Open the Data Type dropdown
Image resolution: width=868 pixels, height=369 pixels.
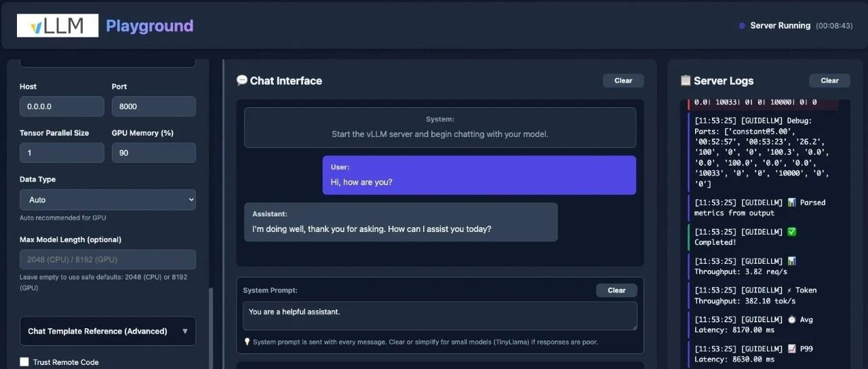(x=108, y=199)
